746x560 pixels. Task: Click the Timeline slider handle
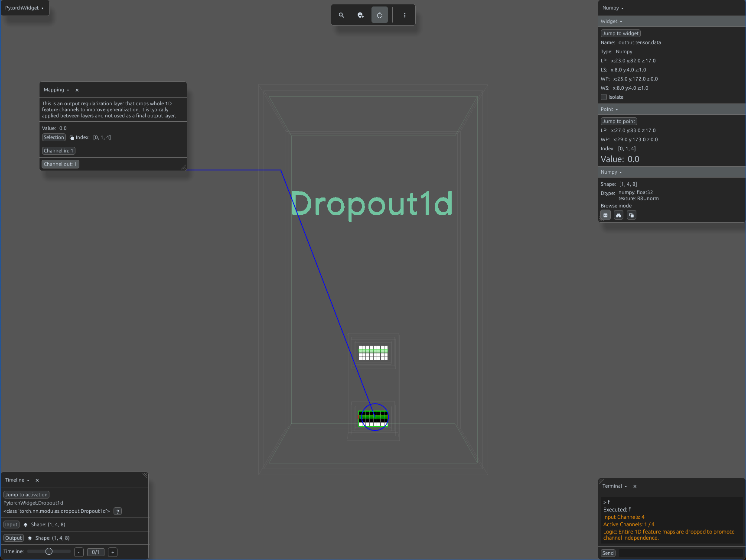click(49, 552)
